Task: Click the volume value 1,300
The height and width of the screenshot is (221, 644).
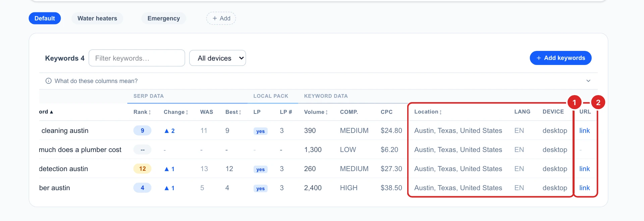Action: pos(313,150)
